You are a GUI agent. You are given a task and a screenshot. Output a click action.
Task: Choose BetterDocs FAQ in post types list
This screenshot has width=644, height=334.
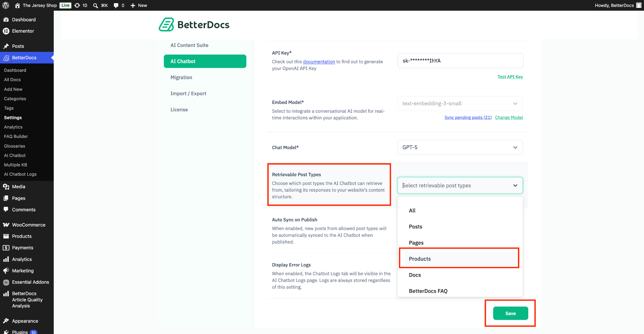[x=460, y=291]
